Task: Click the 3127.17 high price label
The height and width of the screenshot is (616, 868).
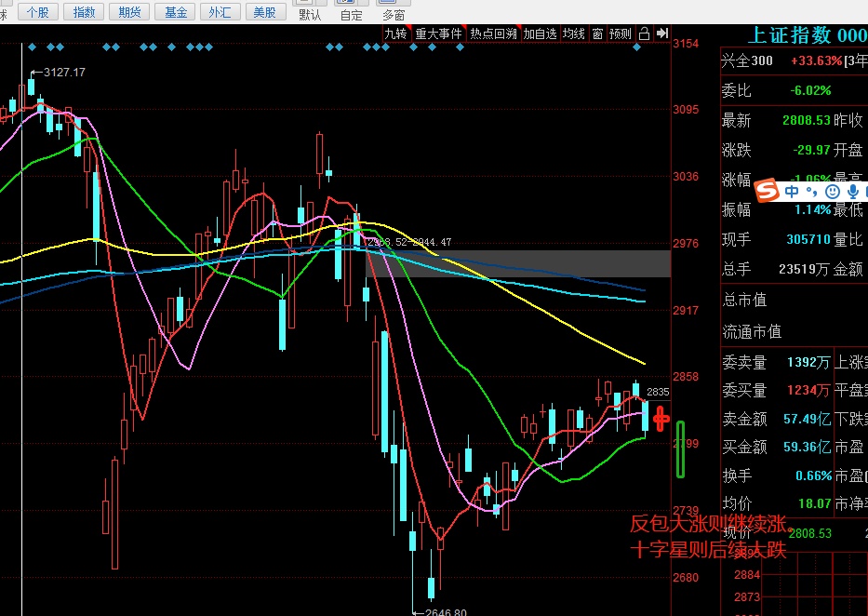Action: point(64,72)
